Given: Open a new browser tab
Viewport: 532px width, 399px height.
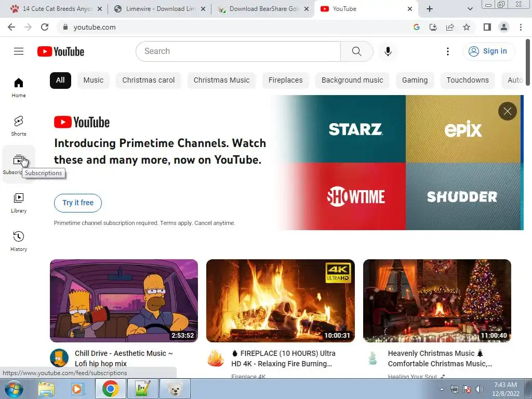Looking at the screenshot, I should click(x=430, y=9).
